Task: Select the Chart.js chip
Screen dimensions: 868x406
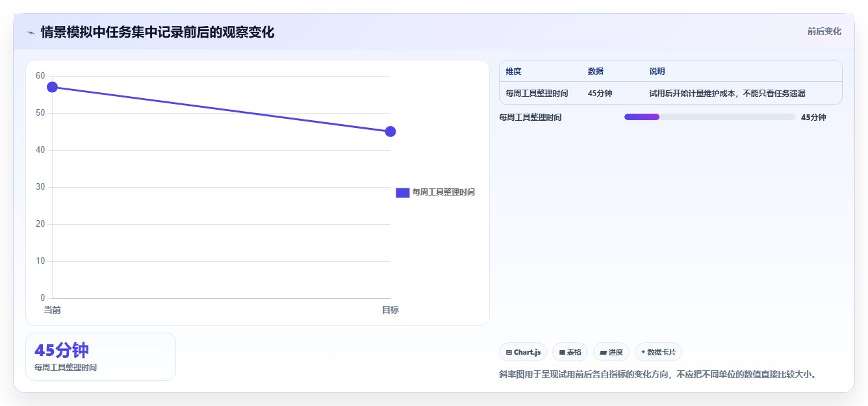Action: [x=523, y=352]
